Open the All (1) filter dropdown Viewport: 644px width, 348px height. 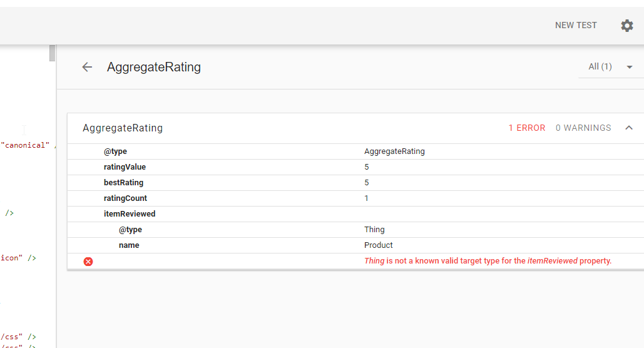click(x=611, y=67)
